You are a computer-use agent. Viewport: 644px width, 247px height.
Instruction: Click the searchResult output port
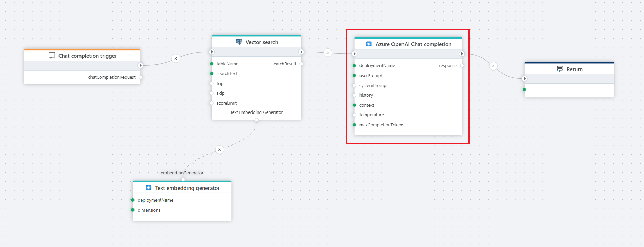[x=301, y=64]
